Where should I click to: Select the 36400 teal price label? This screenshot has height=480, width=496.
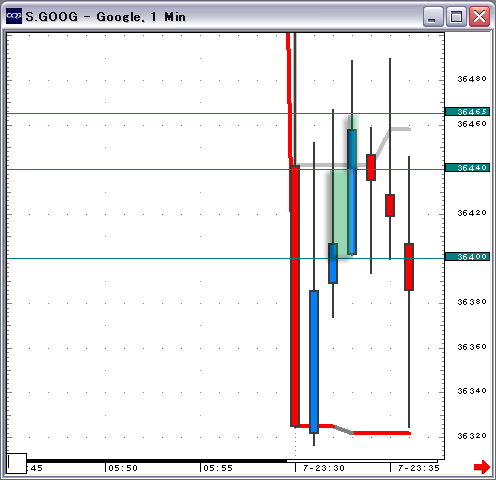[x=467, y=257]
